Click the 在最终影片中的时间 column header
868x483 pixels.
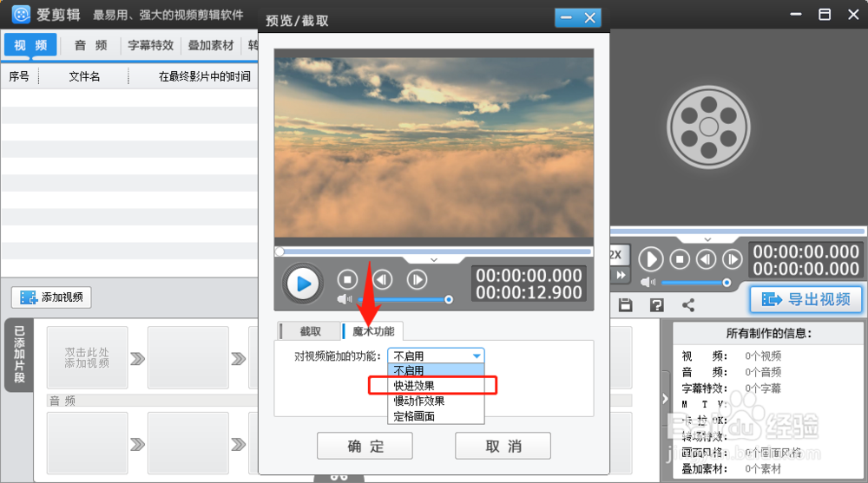point(204,76)
